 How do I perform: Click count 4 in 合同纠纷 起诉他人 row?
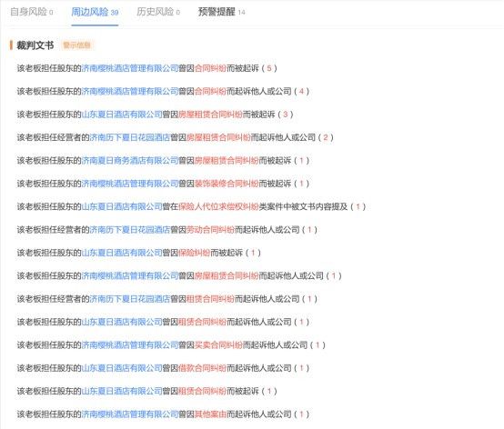tap(301, 91)
